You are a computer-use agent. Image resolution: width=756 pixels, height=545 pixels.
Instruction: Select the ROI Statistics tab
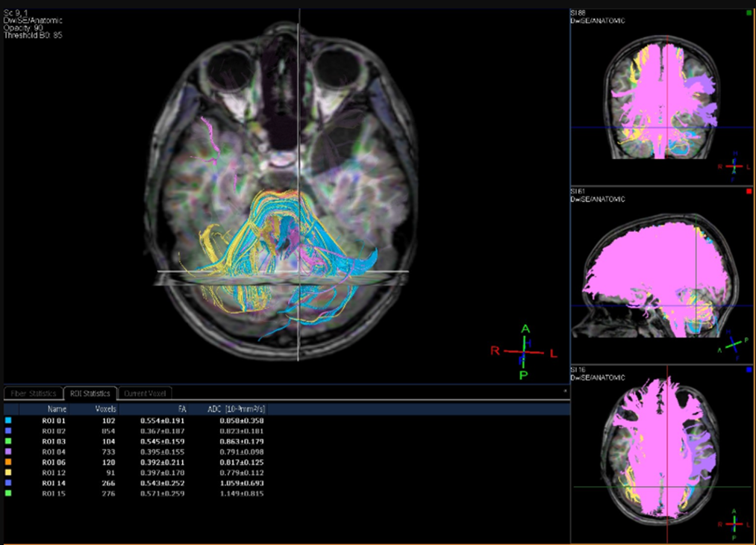click(x=90, y=393)
